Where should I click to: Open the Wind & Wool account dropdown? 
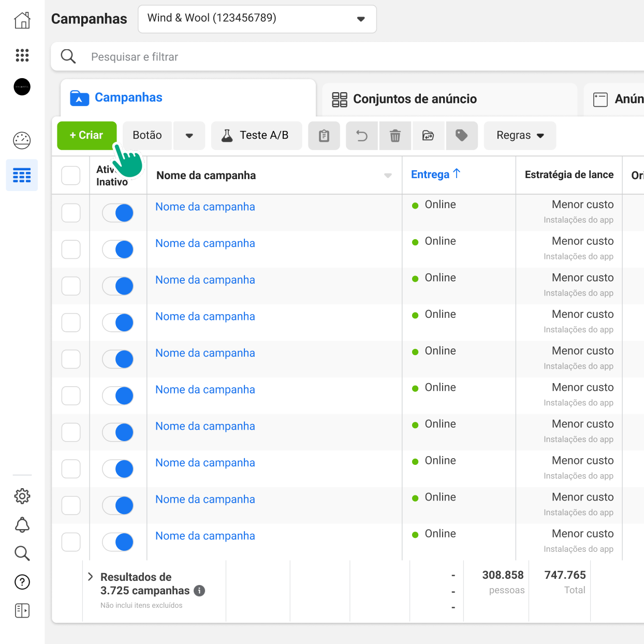[x=257, y=19]
